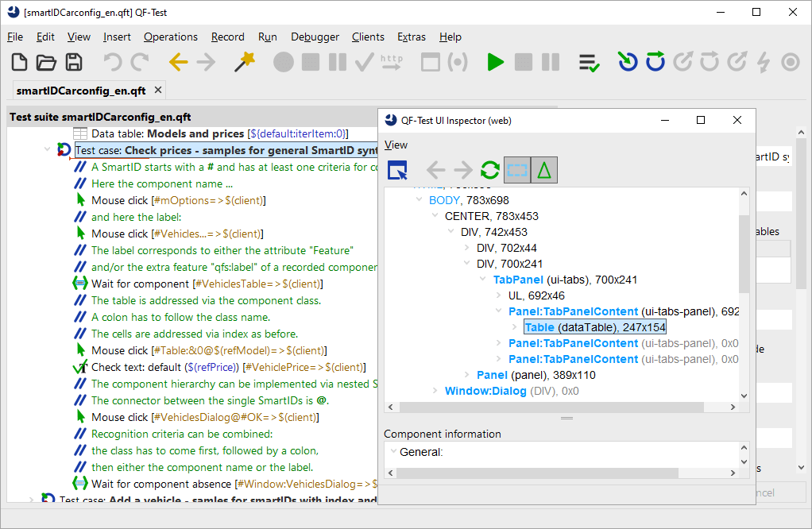Open the Clients menu

tap(368, 37)
